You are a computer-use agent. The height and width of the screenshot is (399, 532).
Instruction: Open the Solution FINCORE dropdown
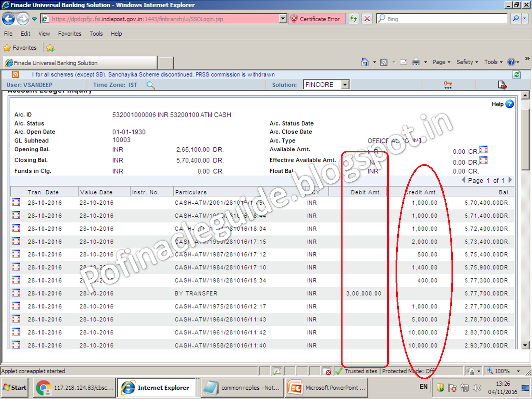(x=344, y=84)
